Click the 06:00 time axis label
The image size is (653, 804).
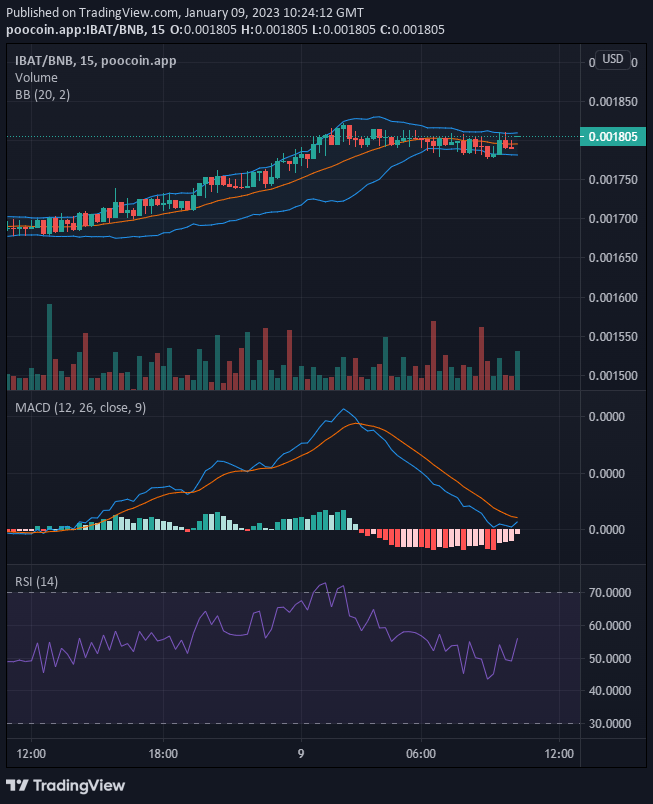coord(421,754)
